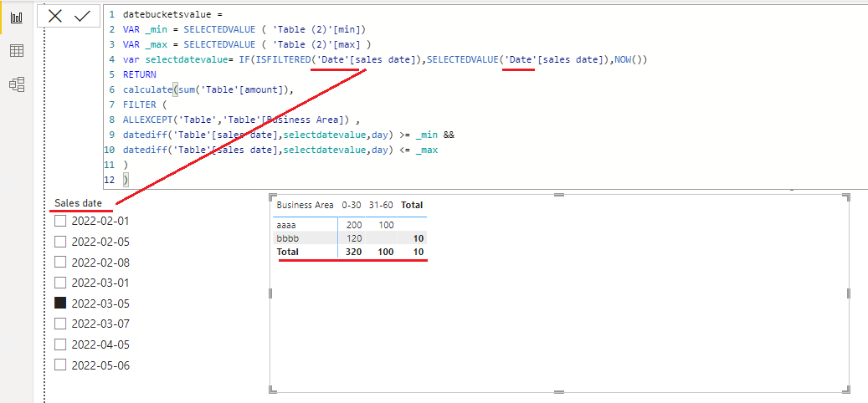Place cursor on VAR _min line

(244, 29)
